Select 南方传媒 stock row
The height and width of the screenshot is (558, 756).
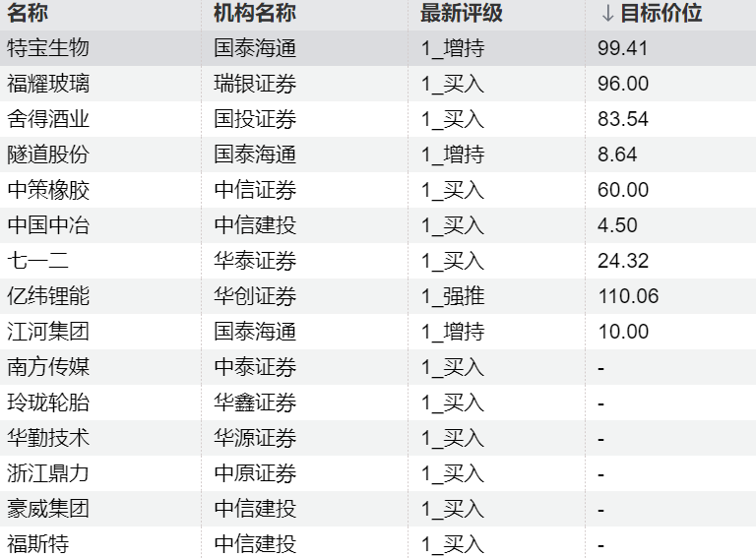tap(378, 367)
